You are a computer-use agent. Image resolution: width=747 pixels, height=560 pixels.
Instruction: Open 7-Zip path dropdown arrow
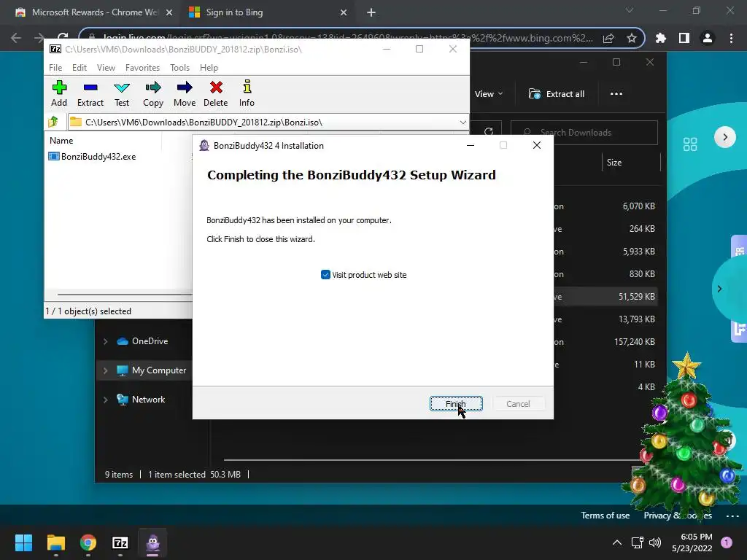pyautogui.click(x=462, y=122)
